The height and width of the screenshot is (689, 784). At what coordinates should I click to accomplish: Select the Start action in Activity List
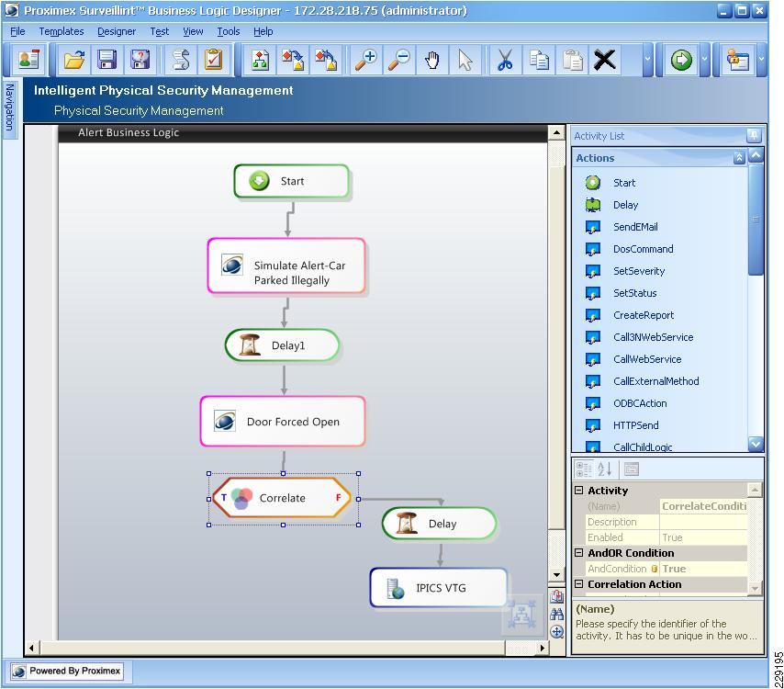(x=624, y=183)
